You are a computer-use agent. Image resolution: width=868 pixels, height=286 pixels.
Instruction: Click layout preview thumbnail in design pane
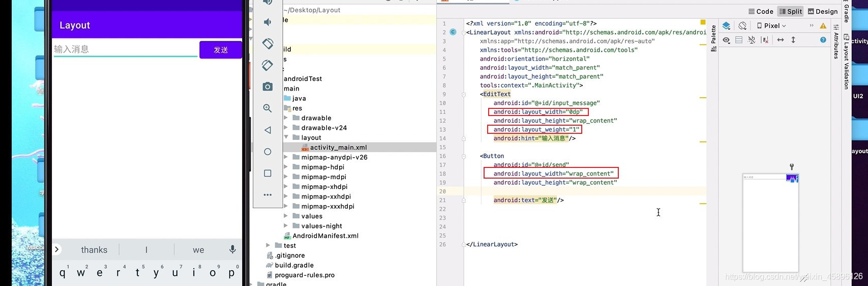click(x=770, y=222)
